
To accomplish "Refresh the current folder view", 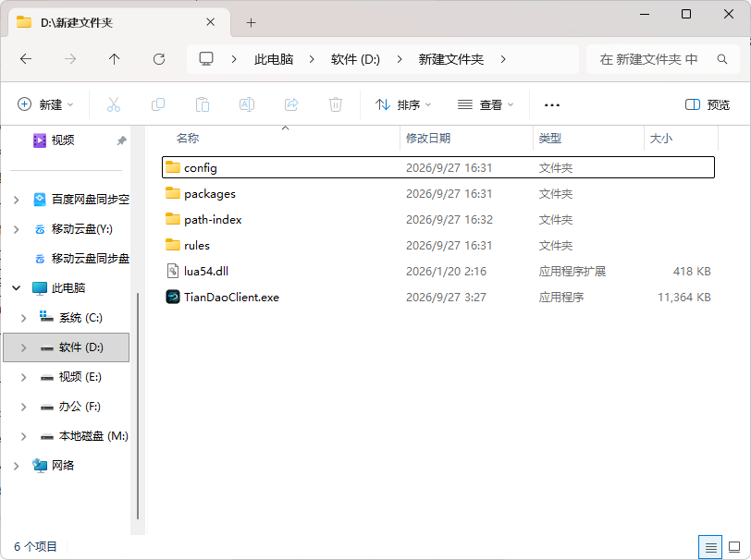I will (159, 59).
